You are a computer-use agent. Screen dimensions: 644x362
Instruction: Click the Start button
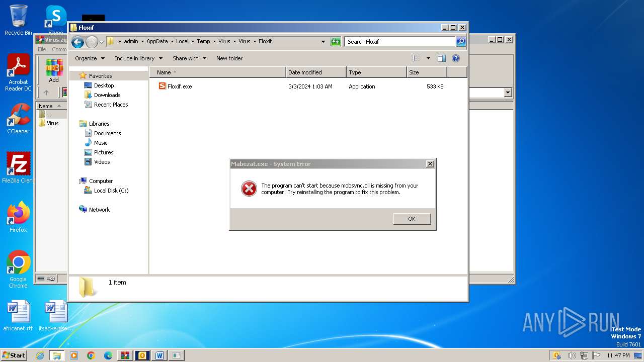tap(14, 355)
